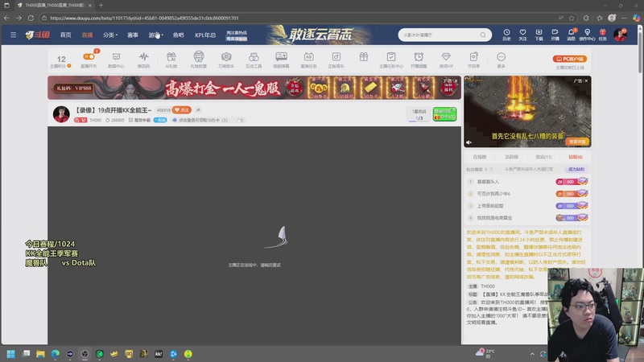Open the 开播提醒 alarm clock icon
Image resolution: width=644 pixels, height=362 pixels.
coord(419,60)
